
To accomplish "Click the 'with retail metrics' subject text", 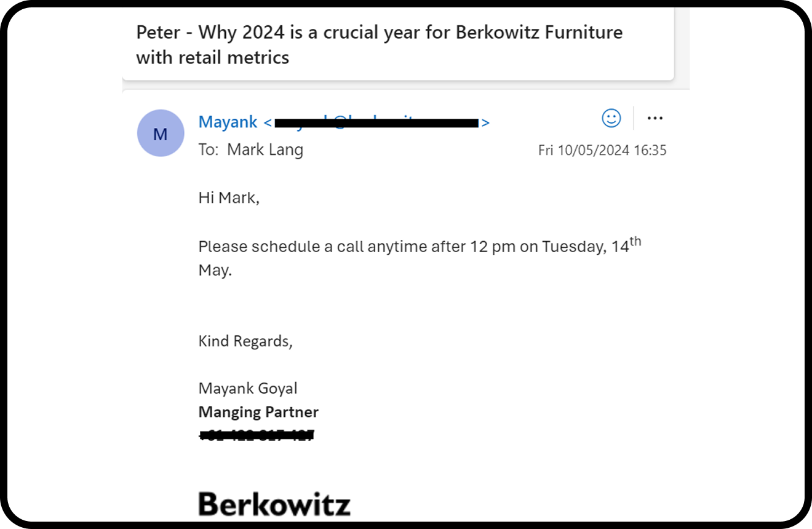I will click(212, 58).
